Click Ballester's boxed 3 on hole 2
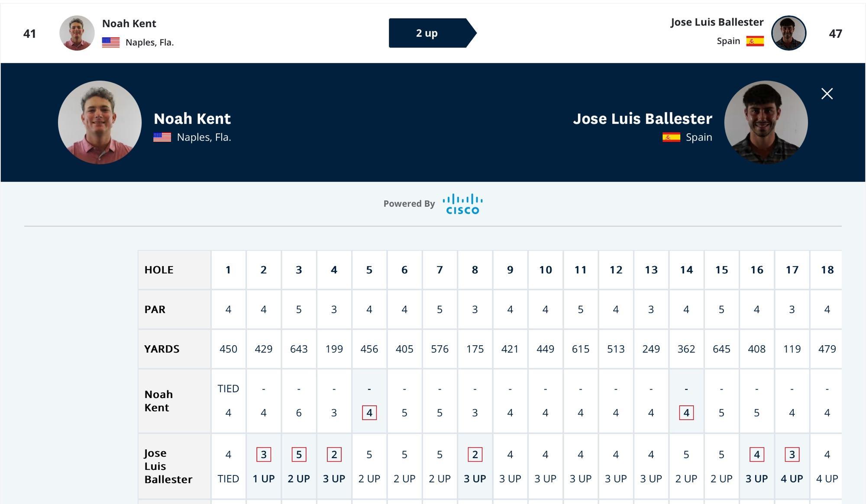 [263, 455]
